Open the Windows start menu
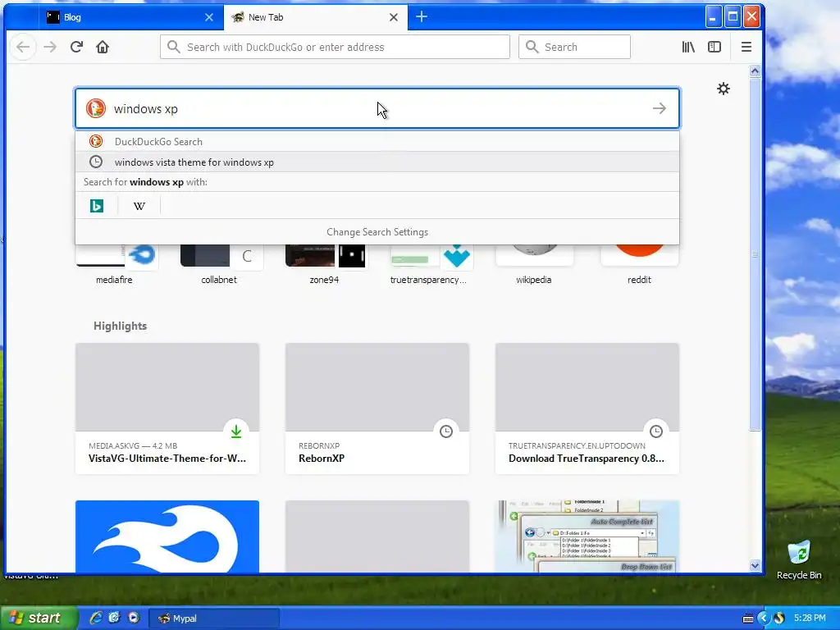Screen dimensions: 840x630 point(38,618)
